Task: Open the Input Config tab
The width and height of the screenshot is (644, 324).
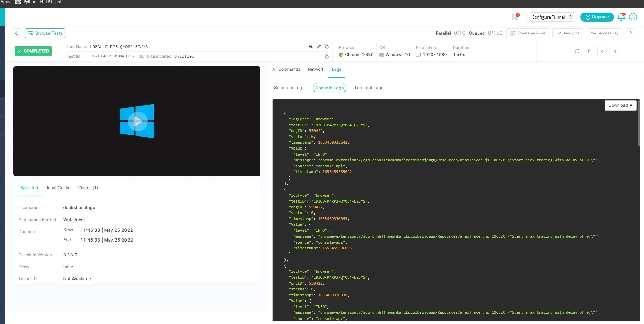Action: (x=58, y=188)
